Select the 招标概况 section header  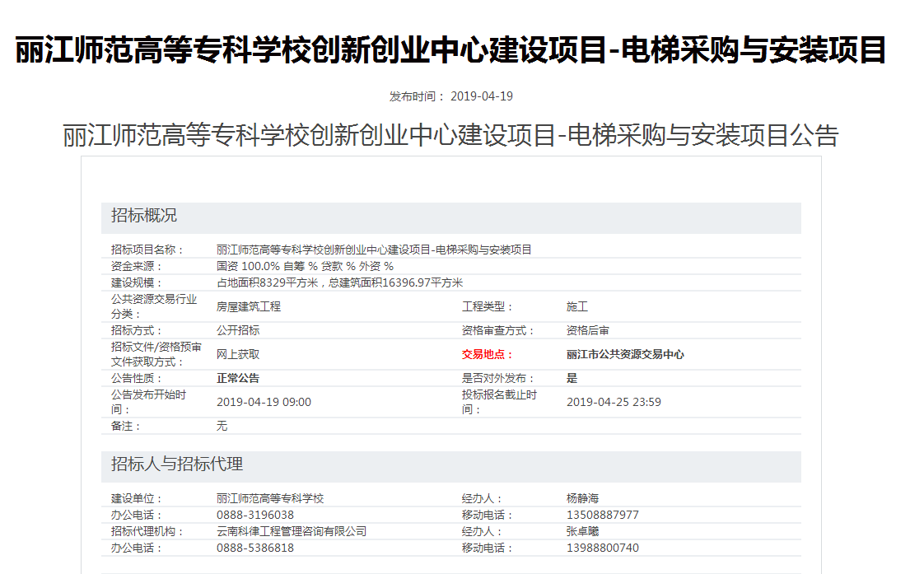click(144, 217)
